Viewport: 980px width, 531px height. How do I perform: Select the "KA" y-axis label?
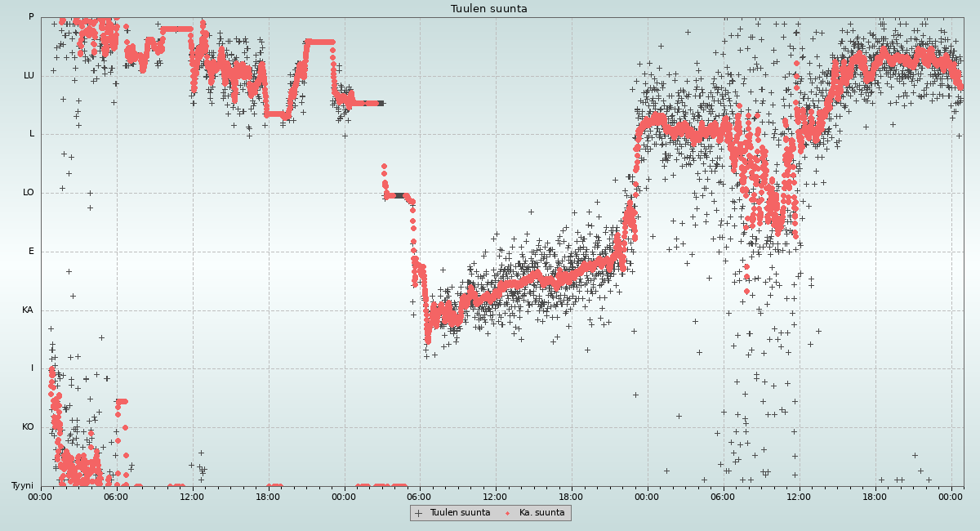28,310
